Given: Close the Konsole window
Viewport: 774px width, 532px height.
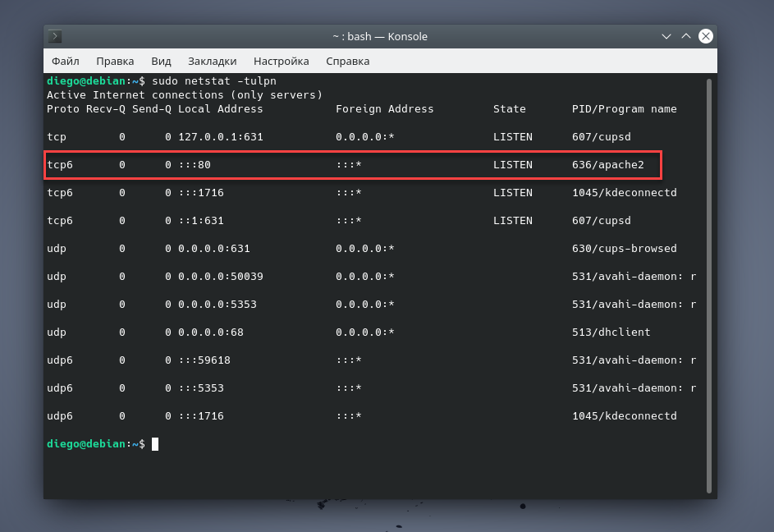Looking at the screenshot, I should (705, 36).
